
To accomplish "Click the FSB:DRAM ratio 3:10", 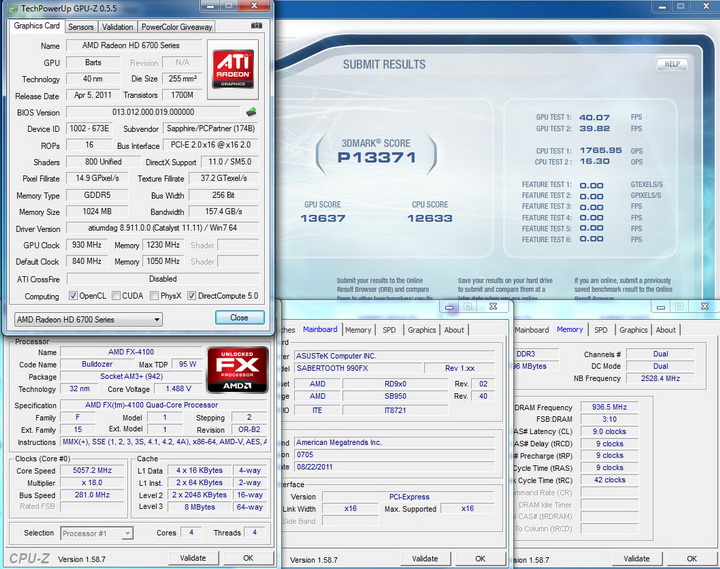I will pos(609,419).
